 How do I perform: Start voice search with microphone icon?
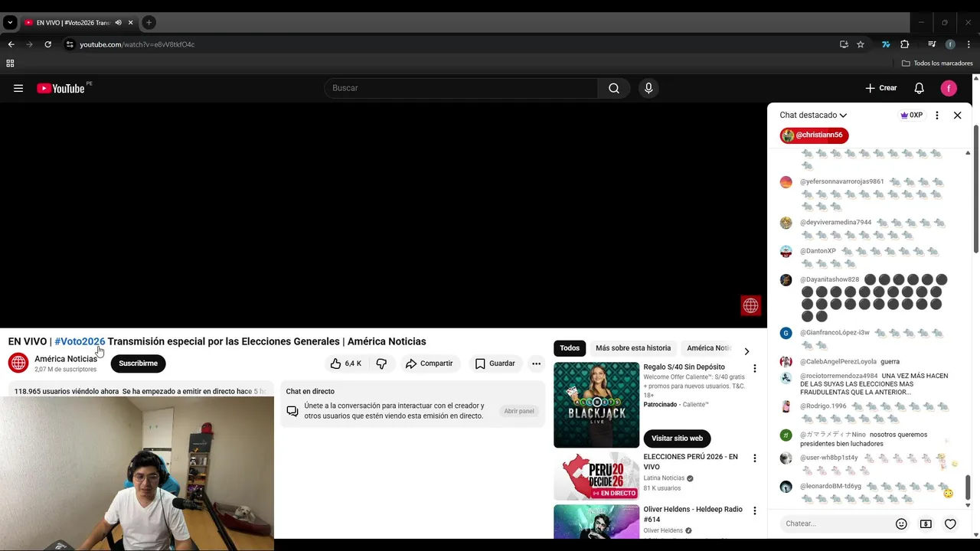pos(648,88)
